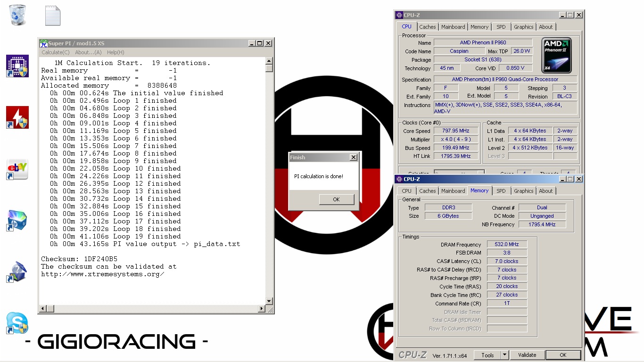This screenshot has height=362, width=644.
Task: Close the Finish dialog with X
Action: tap(354, 157)
